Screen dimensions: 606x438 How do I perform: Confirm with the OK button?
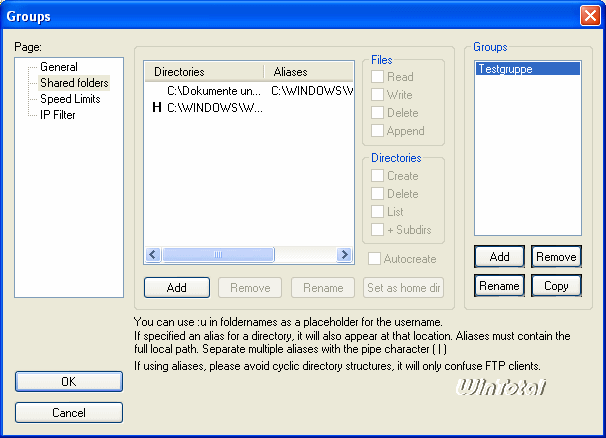69,382
